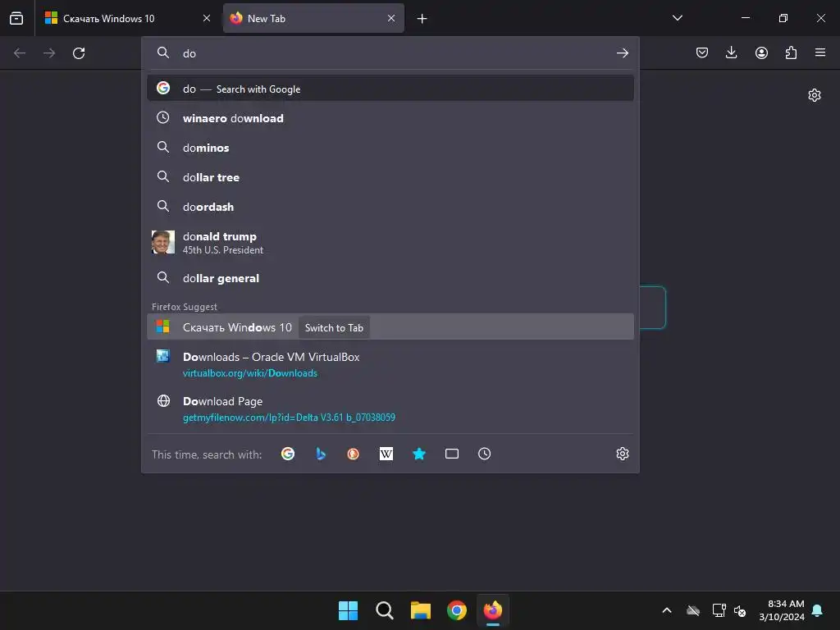Click the Firefox taskbar icon

[493, 610]
